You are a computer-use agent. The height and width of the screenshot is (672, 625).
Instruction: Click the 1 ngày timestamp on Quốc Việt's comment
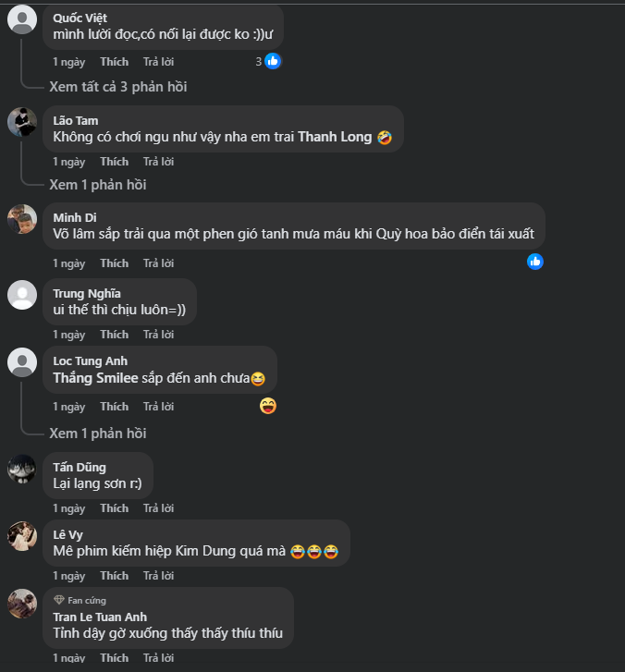click(68, 62)
